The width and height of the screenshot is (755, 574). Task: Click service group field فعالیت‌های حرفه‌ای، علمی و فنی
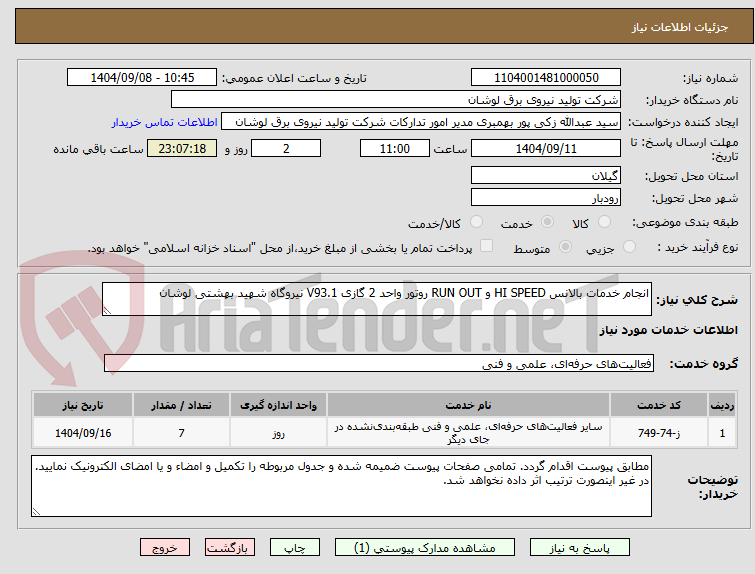tap(379, 364)
